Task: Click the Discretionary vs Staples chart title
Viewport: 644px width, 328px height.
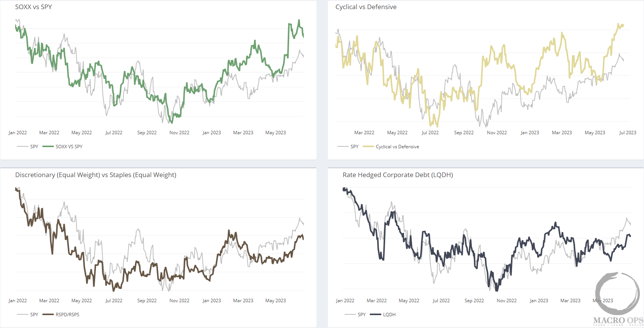Action: click(x=96, y=175)
